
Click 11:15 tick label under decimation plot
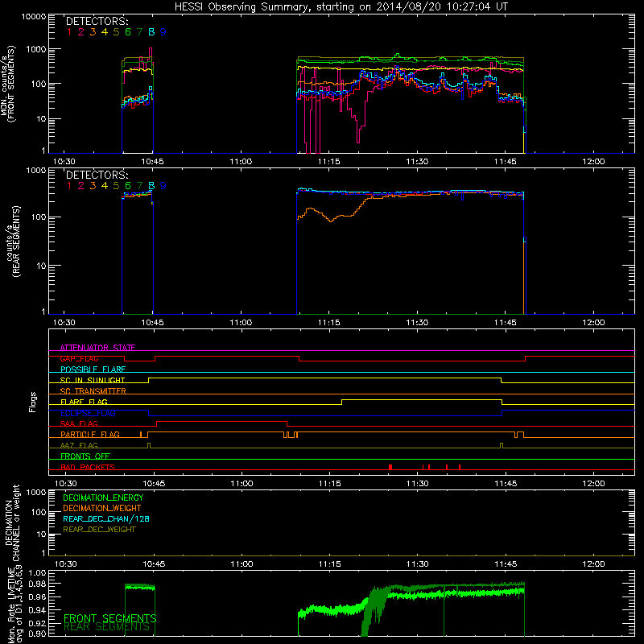coord(330,564)
